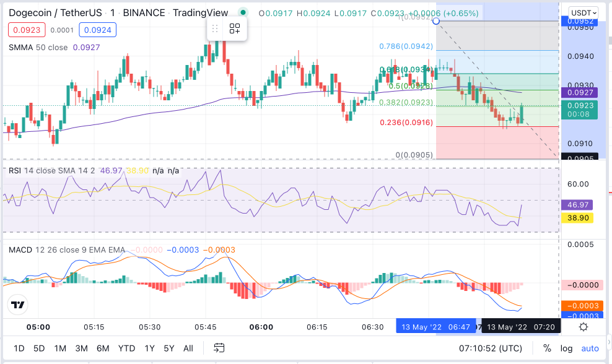612x364 pixels.
Task: Select the 5D date range
Action: pos(39,349)
